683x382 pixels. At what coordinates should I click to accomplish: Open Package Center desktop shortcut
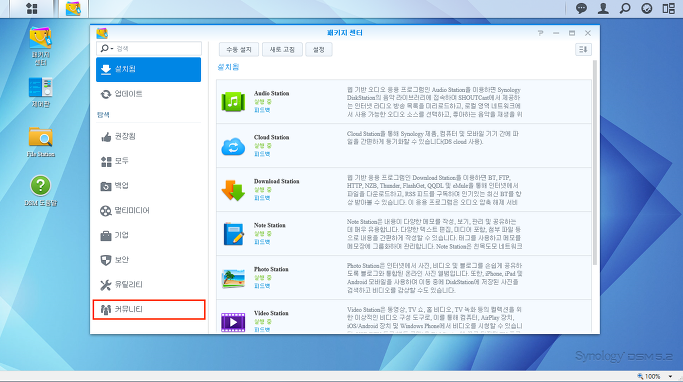41,46
